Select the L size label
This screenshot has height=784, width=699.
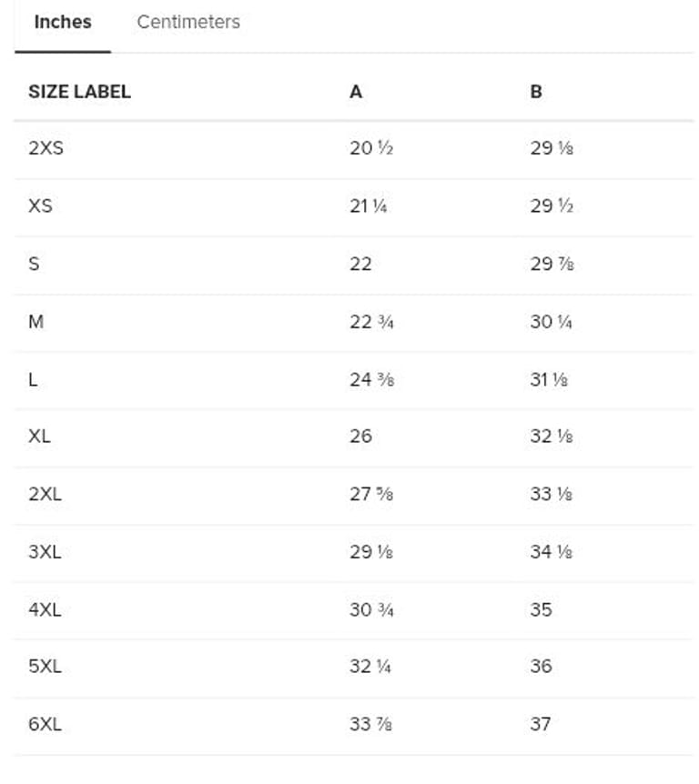tap(33, 379)
